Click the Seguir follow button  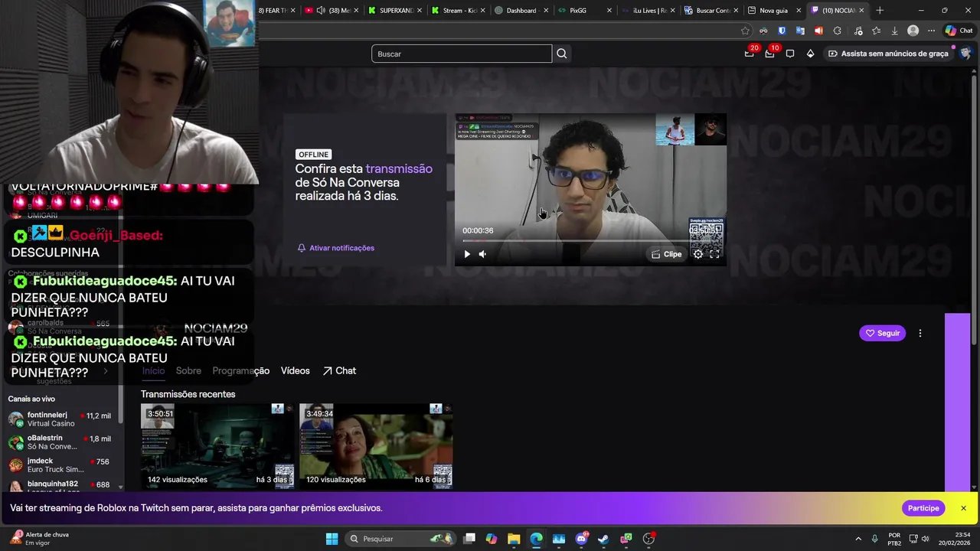click(x=882, y=333)
